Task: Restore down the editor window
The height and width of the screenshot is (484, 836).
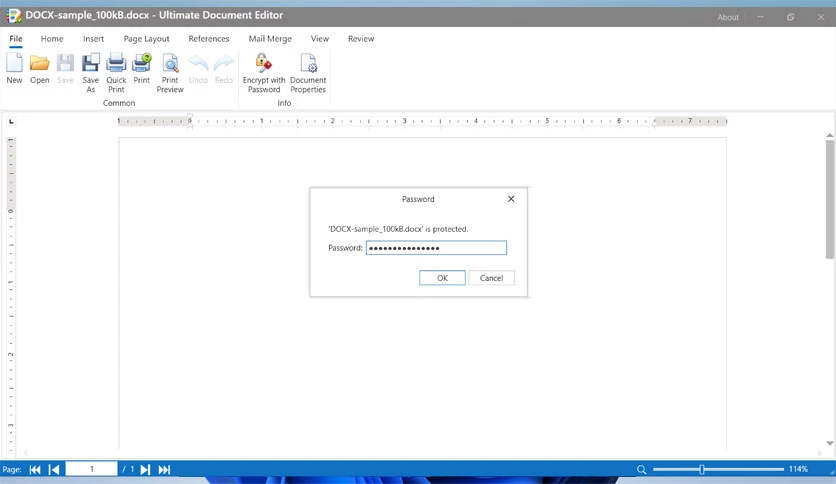Action: 791,17
